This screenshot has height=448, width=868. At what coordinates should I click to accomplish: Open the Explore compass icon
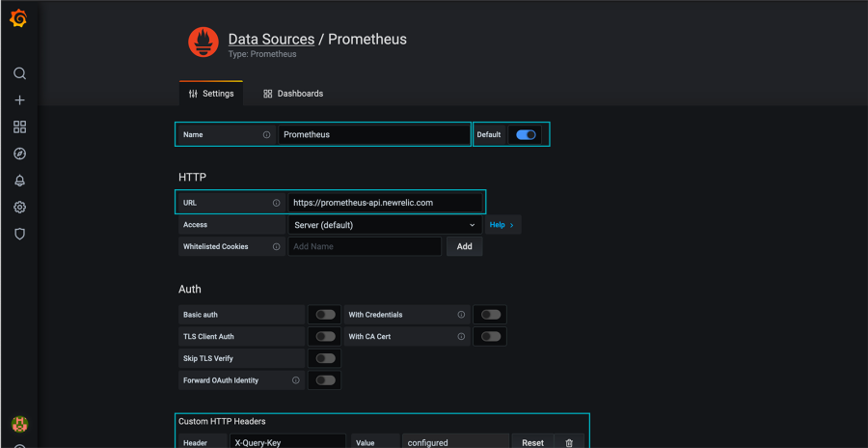point(19,154)
